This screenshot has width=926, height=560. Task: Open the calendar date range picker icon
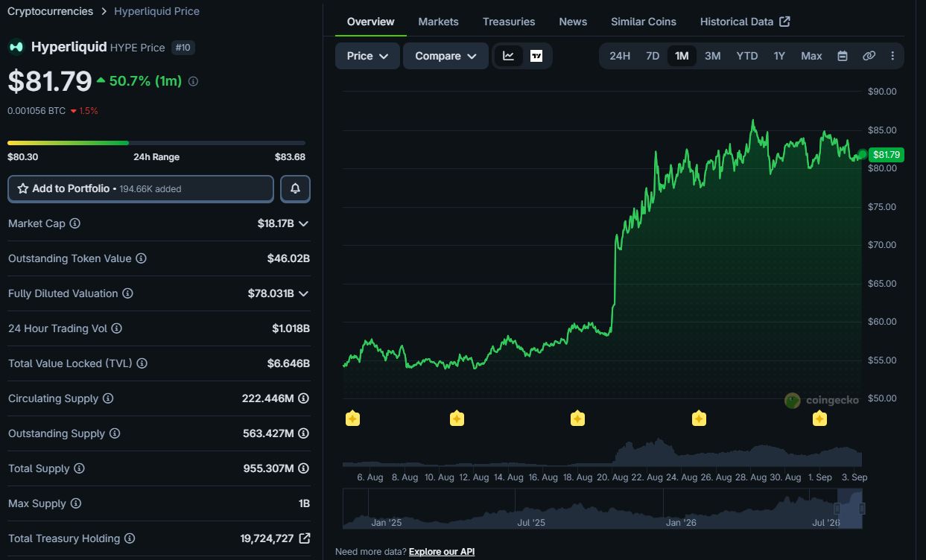click(x=843, y=56)
